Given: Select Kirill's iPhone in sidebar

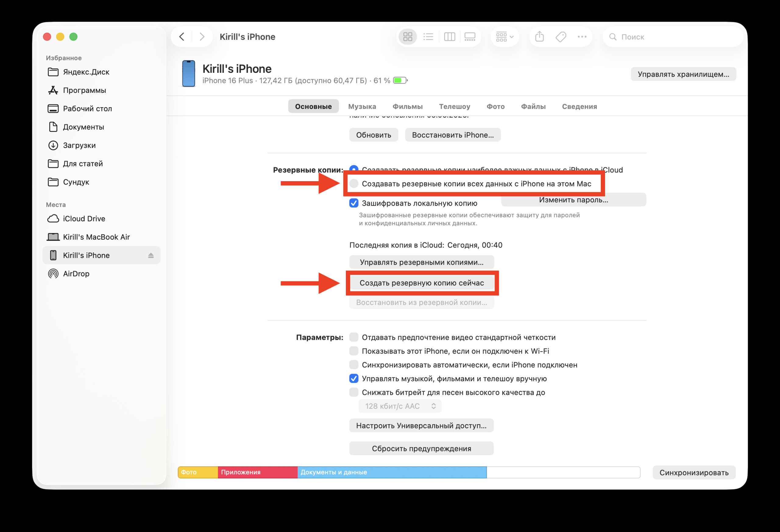Looking at the screenshot, I should point(101,255).
